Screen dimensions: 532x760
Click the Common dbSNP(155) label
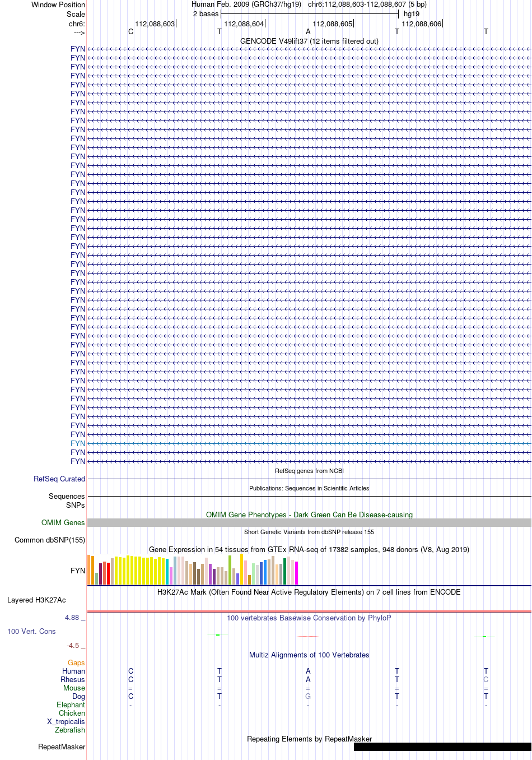50,540
